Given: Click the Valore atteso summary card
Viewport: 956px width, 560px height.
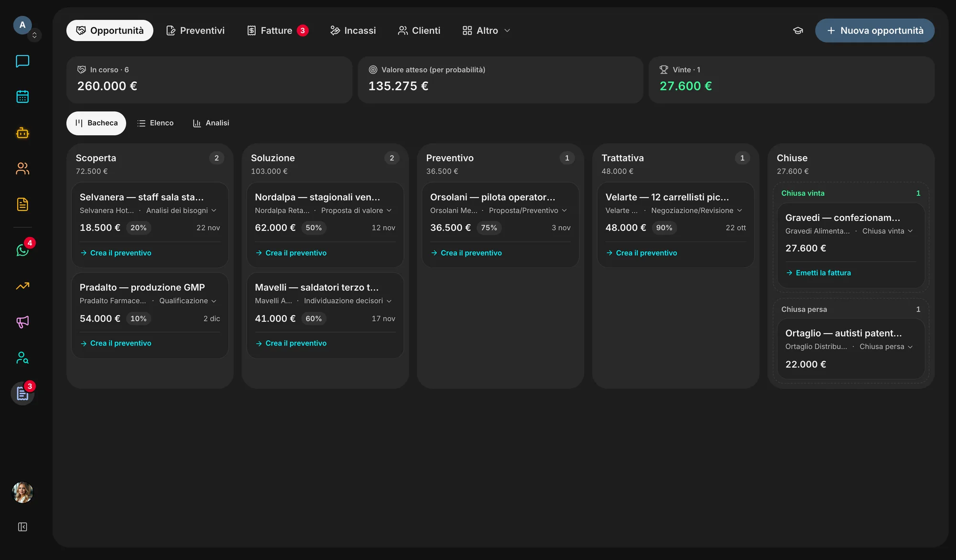Looking at the screenshot, I should click(500, 80).
